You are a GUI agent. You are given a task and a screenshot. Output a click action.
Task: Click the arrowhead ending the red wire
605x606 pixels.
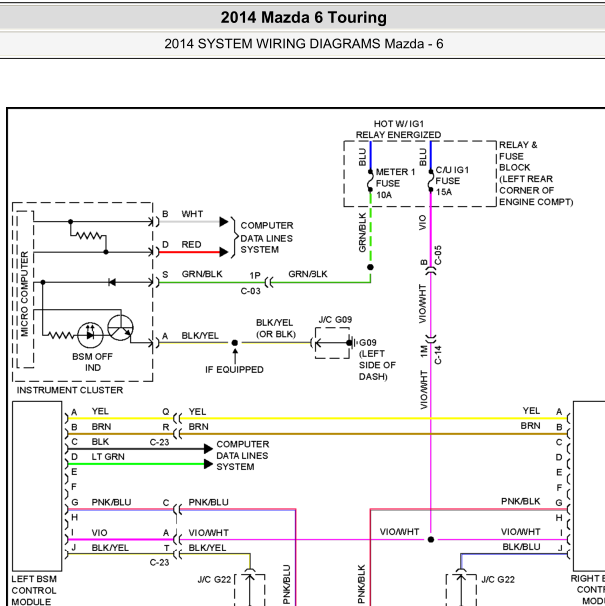click(x=224, y=252)
